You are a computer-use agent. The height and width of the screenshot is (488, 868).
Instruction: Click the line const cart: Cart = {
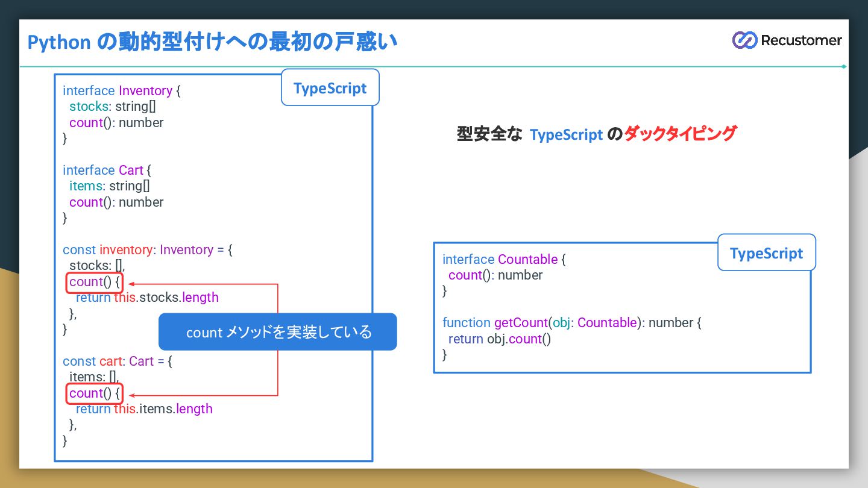[118, 361]
